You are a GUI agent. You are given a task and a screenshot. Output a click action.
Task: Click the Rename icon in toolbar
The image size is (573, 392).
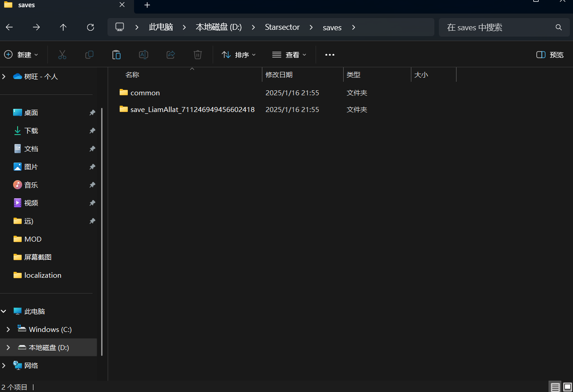(144, 55)
